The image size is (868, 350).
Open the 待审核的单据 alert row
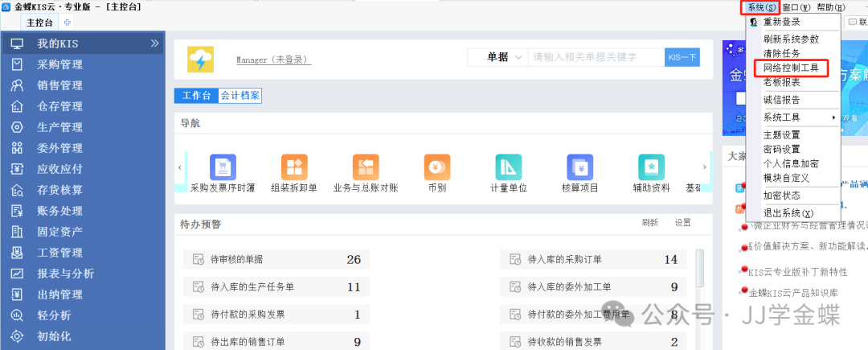coord(275,259)
